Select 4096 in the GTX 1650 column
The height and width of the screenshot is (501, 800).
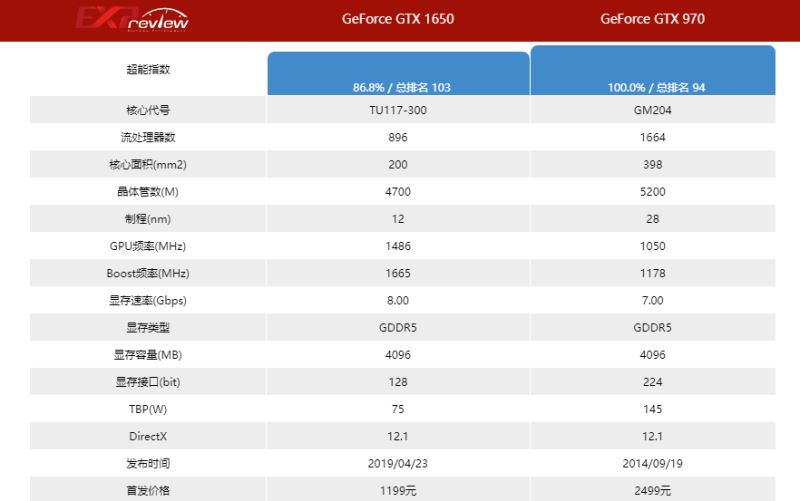[x=398, y=355]
